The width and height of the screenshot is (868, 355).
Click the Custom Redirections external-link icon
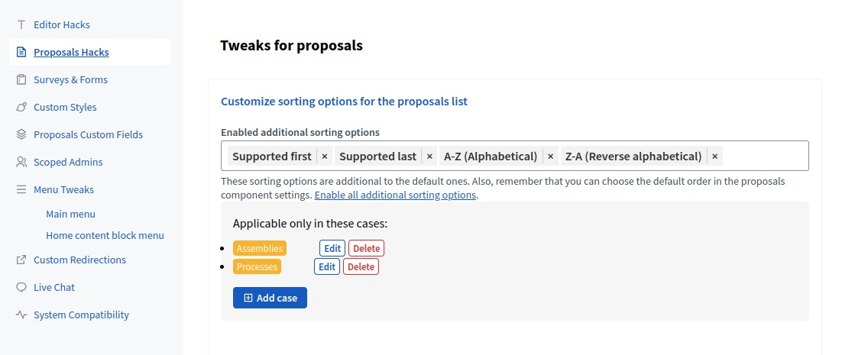[x=21, y=260]
